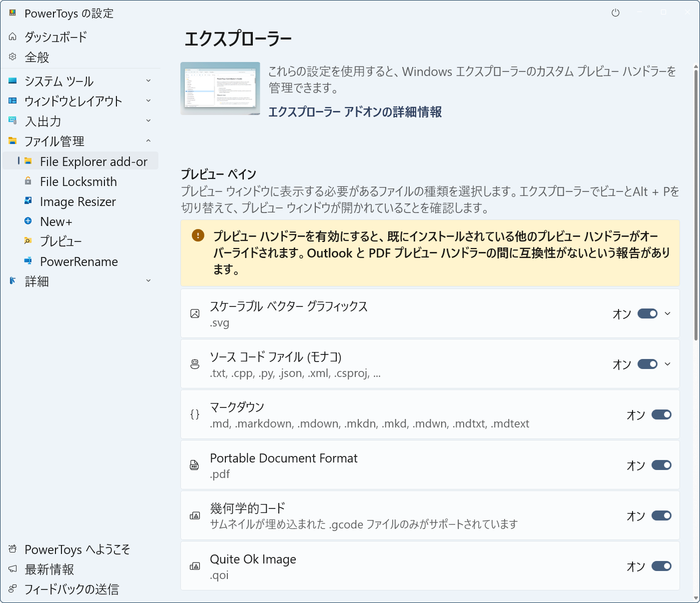This screenshot has height=603, width=700.
Task: Click the .md, .markdown extensions text
Action: (x=370, y=423)
